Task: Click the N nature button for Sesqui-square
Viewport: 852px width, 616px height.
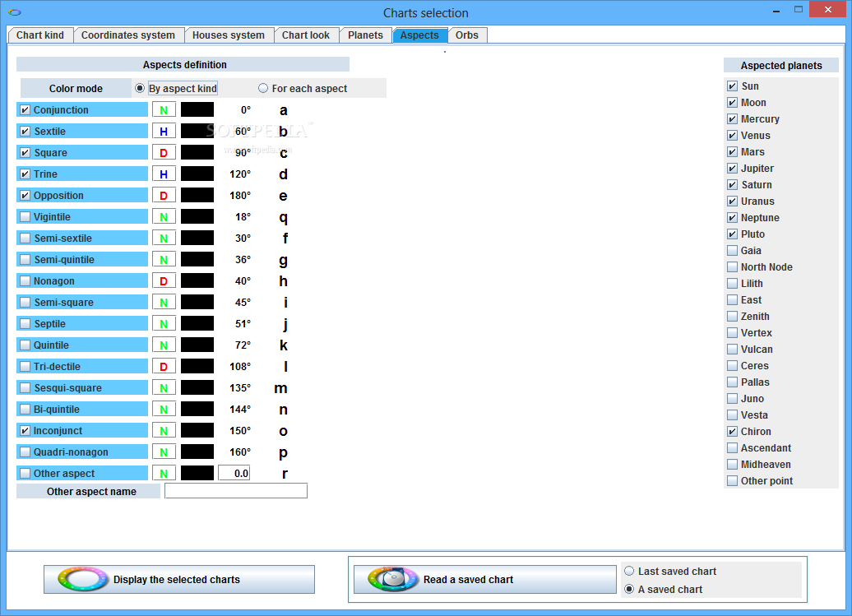Action: click(164, 388)
